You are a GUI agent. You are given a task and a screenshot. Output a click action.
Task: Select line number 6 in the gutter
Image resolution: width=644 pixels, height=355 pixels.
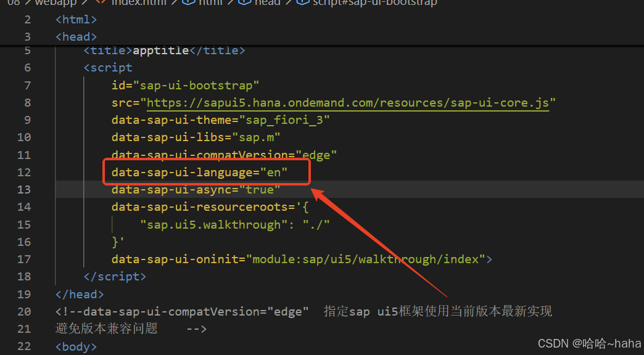click(28, 67)
